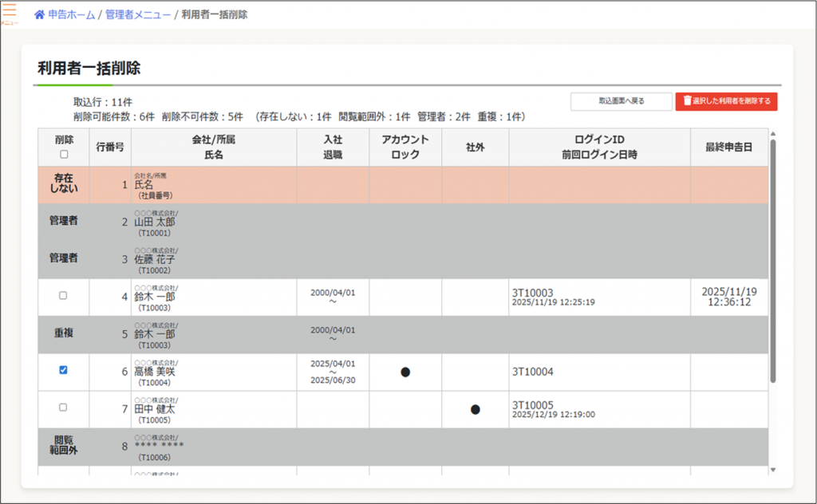
Task: Open the hamburger menu icon
Action: point(10,12)
